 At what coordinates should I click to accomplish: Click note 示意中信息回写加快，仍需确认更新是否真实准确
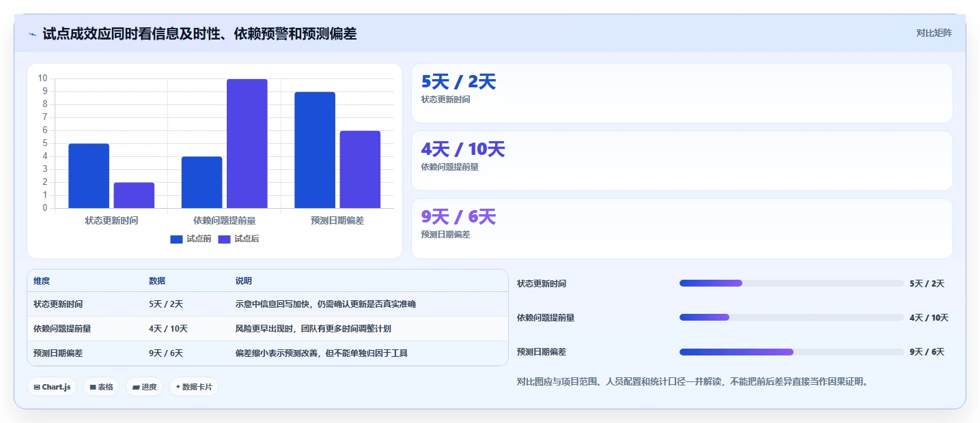326,304
